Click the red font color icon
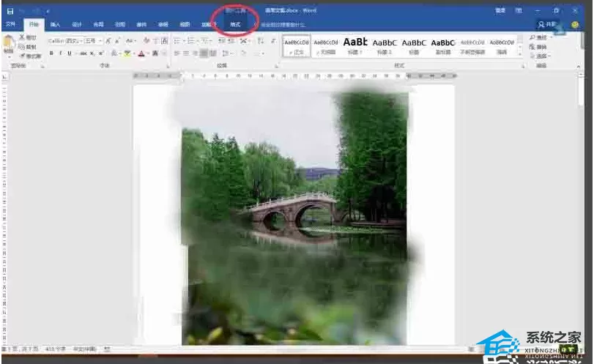Image resolution: width=594 pixels, height=364 pixels. point(141,53)
